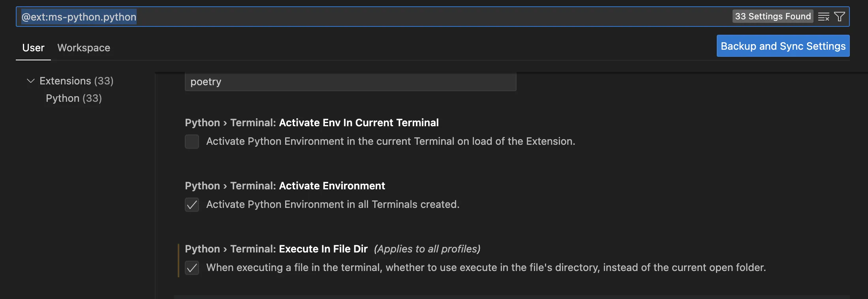Disable the Execute In File Dir checkbox
Screen dimensions: 868x299
click(x=192, y=268)
